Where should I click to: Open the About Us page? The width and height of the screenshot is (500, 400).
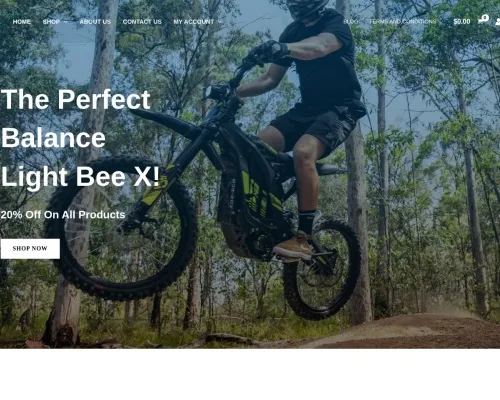tap(95, 22)
